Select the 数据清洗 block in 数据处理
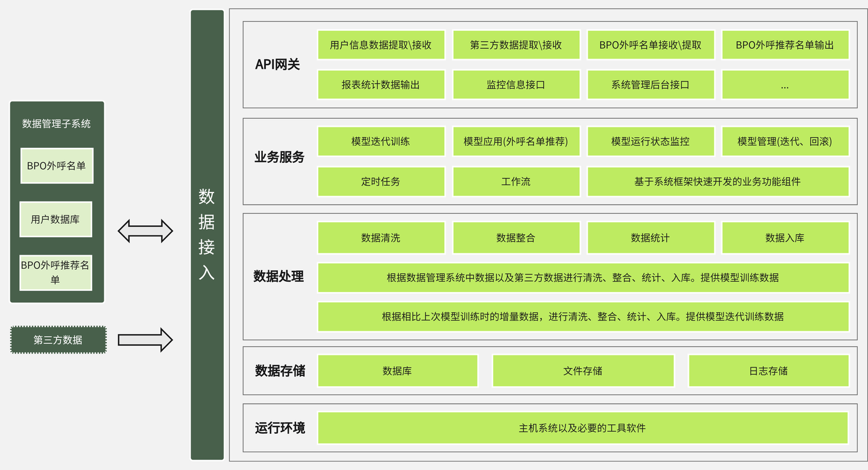Screen dimensions: 868x470 click(381, 237)
